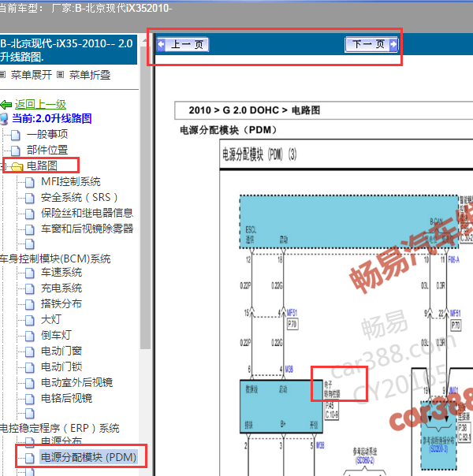Open 车身控制模块(BCM)系统 entry

55,258
